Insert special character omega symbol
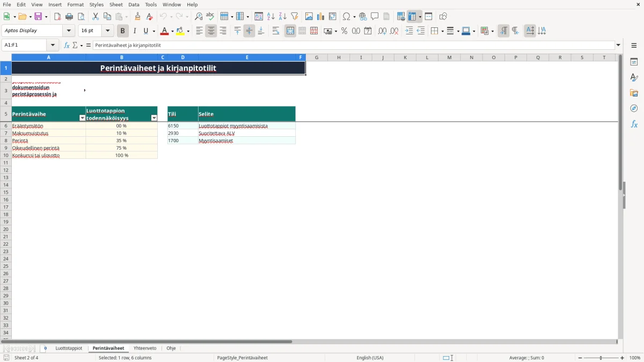This screenshot has height=362, width=644. pos(347,17)
